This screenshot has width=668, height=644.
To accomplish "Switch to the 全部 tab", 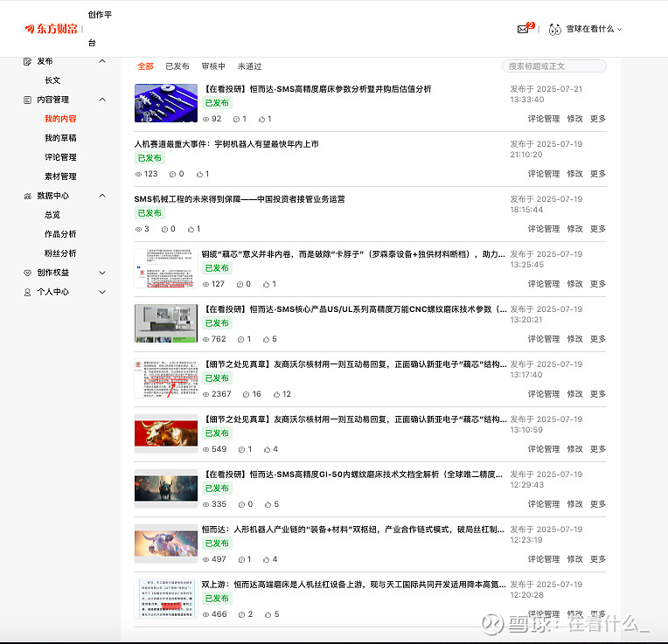I will pyautogui.click(x=145, y=66).
